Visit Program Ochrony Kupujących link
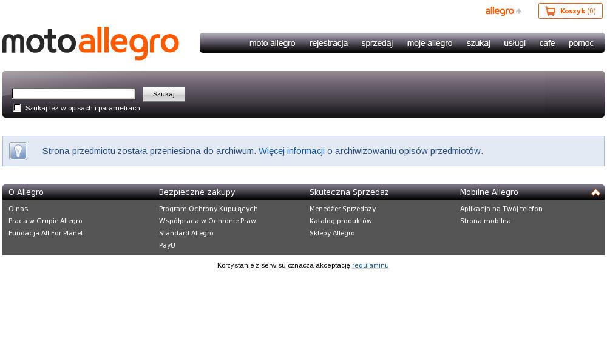Image resolution: width=607 pixels, height=364 pixels. (x=208, y=209)
